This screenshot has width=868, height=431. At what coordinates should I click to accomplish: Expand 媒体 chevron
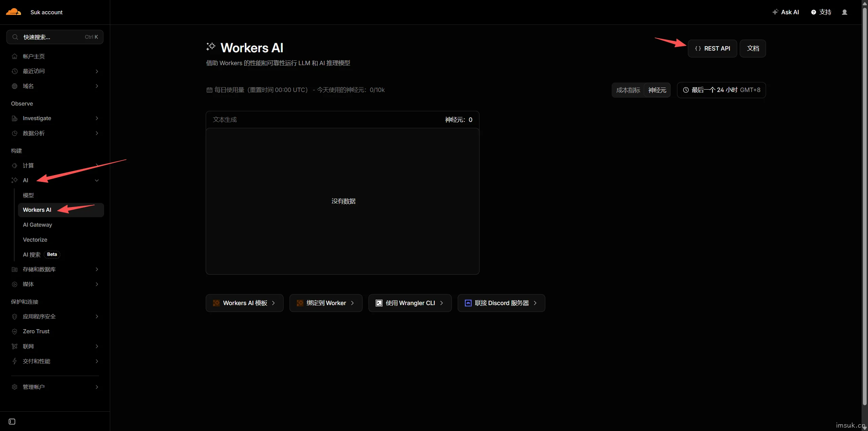pos(97,284)
